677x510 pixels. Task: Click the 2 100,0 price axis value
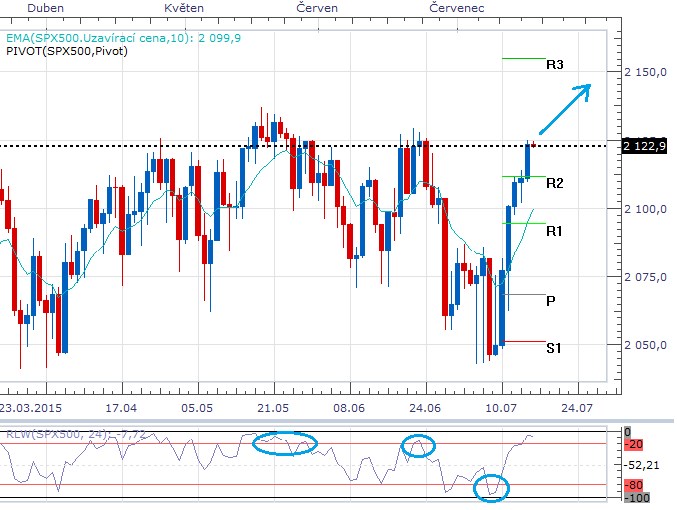pos(645,209)
